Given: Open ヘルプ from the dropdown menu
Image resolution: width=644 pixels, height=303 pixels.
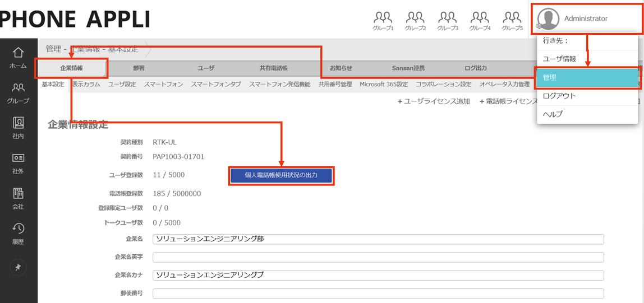Looking at the screenshot, I should tap(587, 114).
